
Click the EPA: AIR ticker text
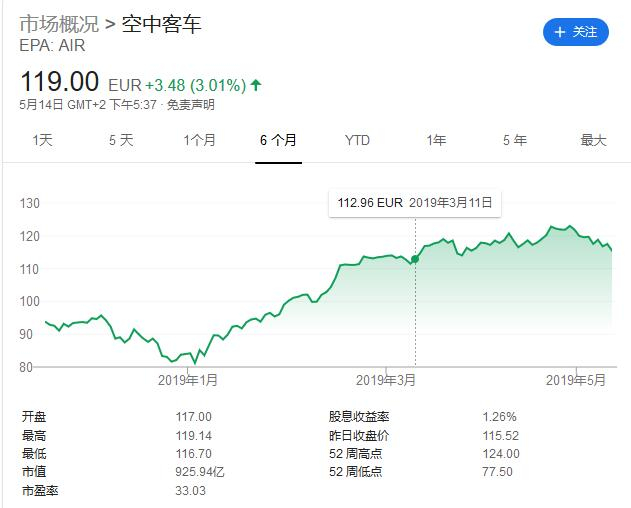52,45
